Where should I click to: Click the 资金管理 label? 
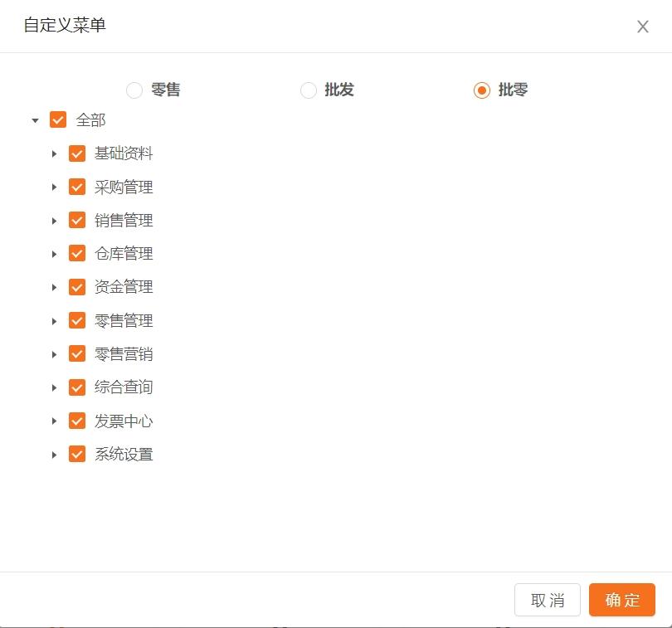point(124,287)
